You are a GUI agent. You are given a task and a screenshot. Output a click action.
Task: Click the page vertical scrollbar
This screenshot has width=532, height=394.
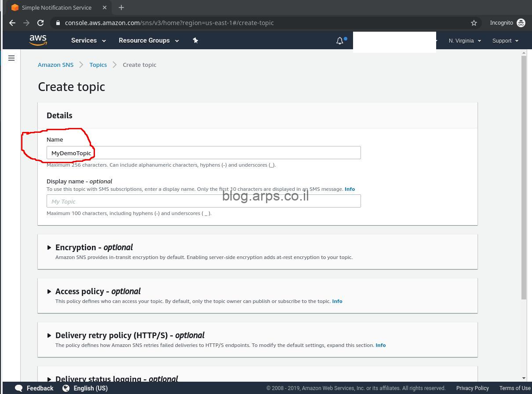(524, 178)
